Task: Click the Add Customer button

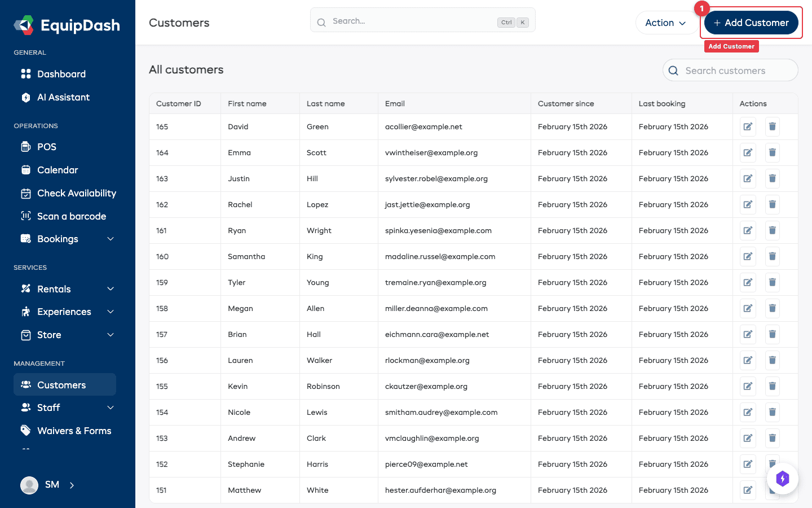Action: coord(751,23)
